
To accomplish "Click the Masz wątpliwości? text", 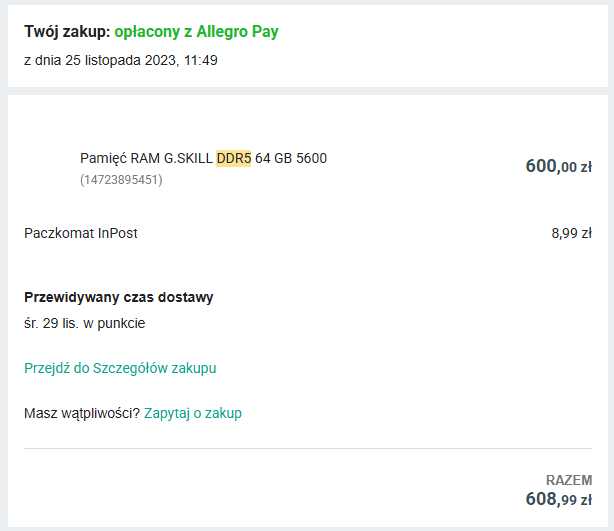I will [x=81, y=413].
